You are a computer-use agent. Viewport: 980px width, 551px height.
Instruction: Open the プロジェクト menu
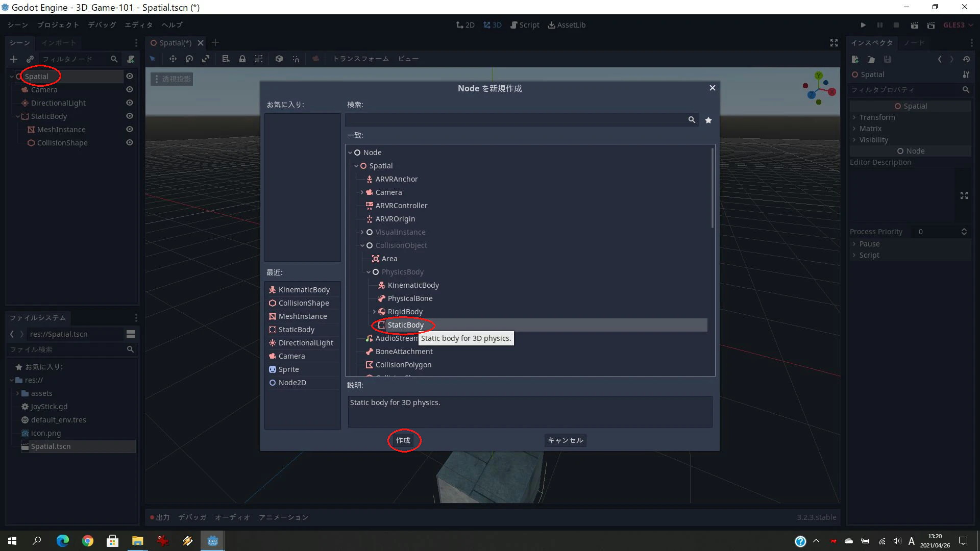coord(58,25)
